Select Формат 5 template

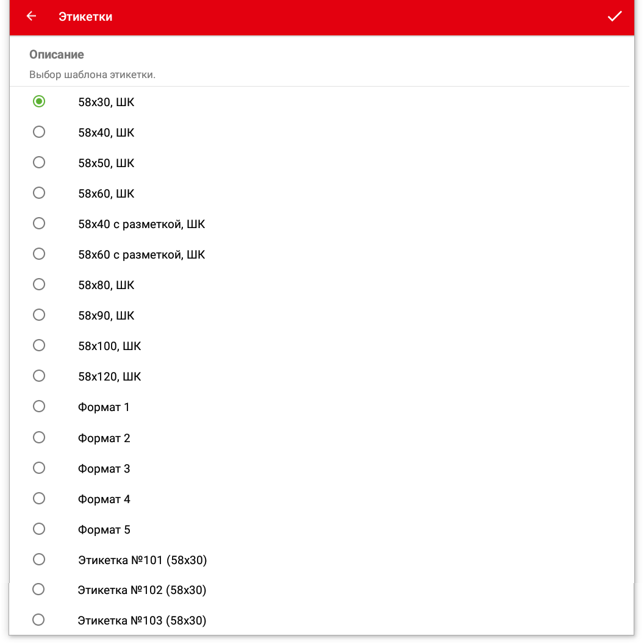pyautogui.click(x=39, y=529)
